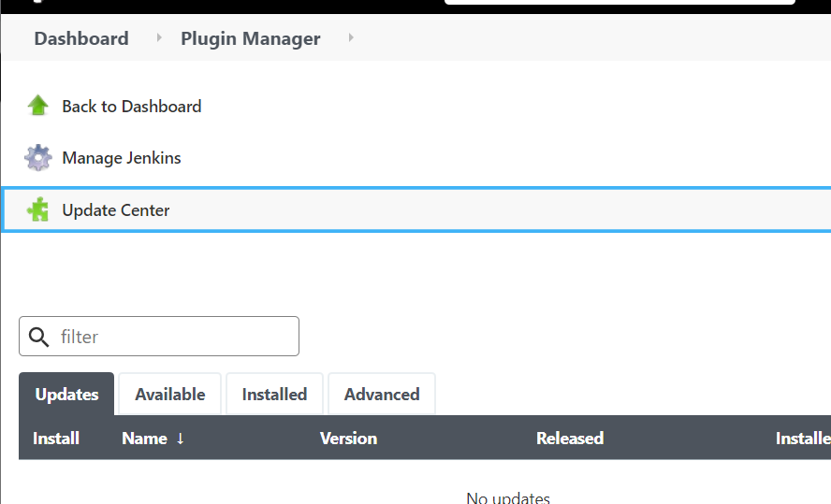The height and width of the screenshot is (504, 831).
Task: Expand the chevron after the Plugin Manager breadcrumb
Action: tap(350, 38)
